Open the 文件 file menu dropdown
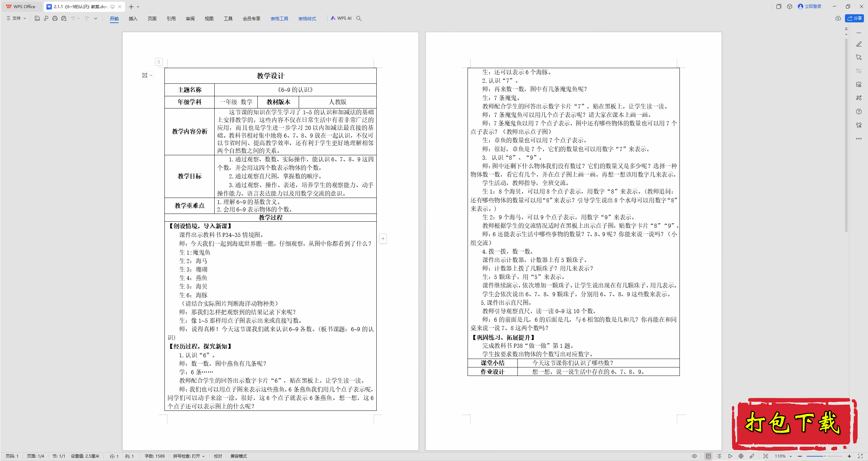The image size is (868, 461). 16,18
